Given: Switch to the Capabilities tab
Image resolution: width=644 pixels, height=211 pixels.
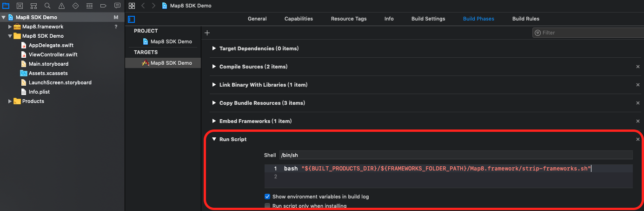Looking at the screenshot, I should coord(299,19).
